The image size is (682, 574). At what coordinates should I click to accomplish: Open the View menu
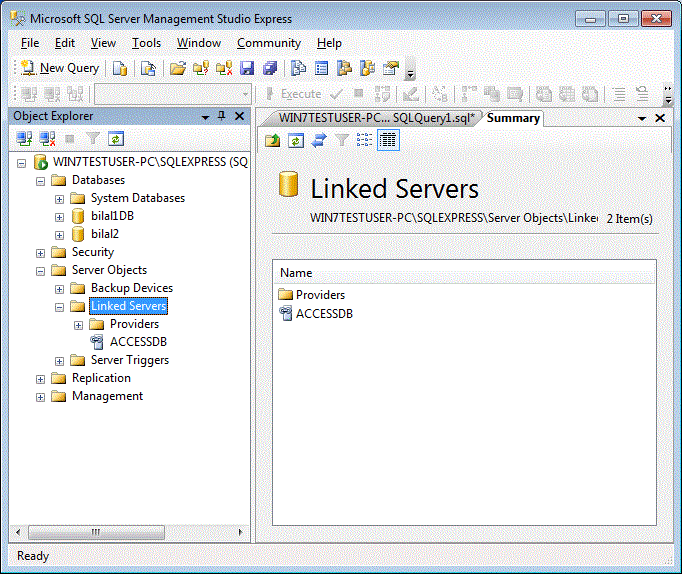click(103, 43)
